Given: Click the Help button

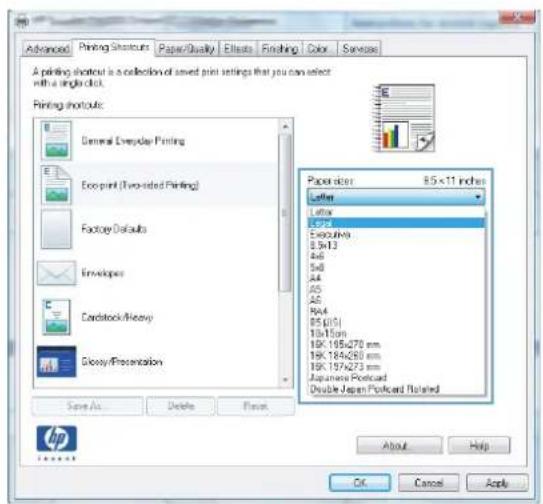Looking at the screenshot, I should (x=479, y=445).
